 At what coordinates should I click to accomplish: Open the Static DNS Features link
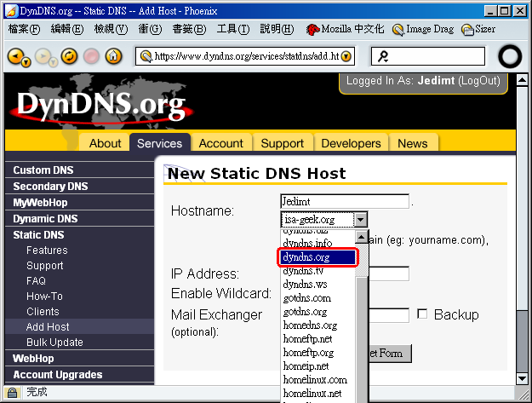tap(47, 250)
